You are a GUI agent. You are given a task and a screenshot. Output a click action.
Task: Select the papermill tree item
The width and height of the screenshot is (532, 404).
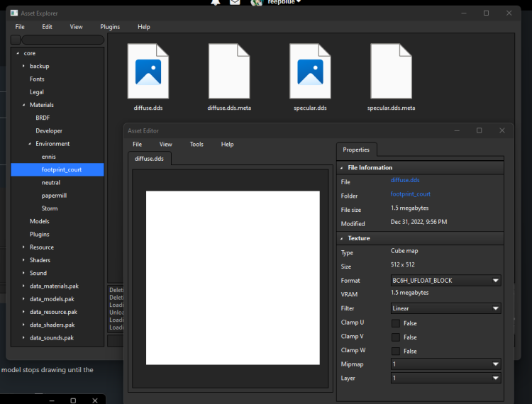(54, 196)
